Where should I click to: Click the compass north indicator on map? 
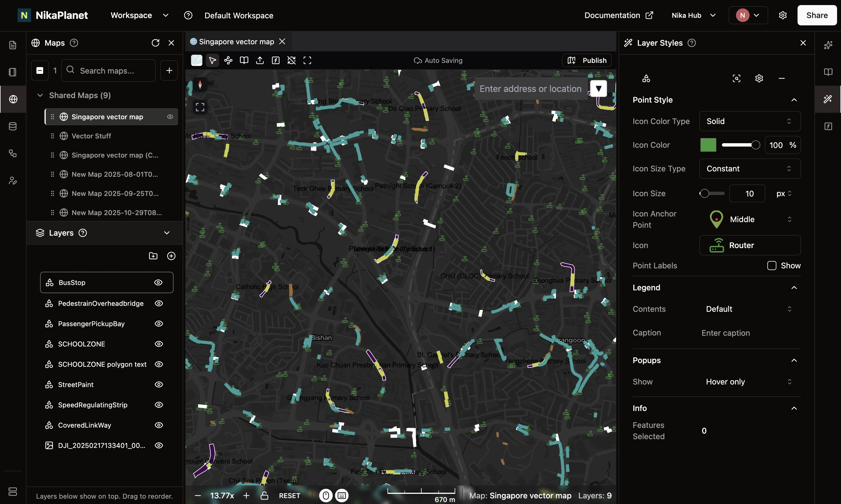pyautogui.click(x=200, y=84)
